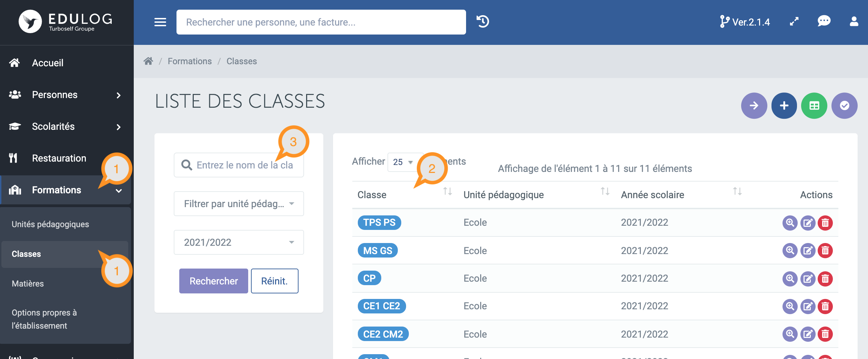Viewport: 868px width, 359px height.
Task: Delete the TPS PS class
Action: click(x=825, y=223)
